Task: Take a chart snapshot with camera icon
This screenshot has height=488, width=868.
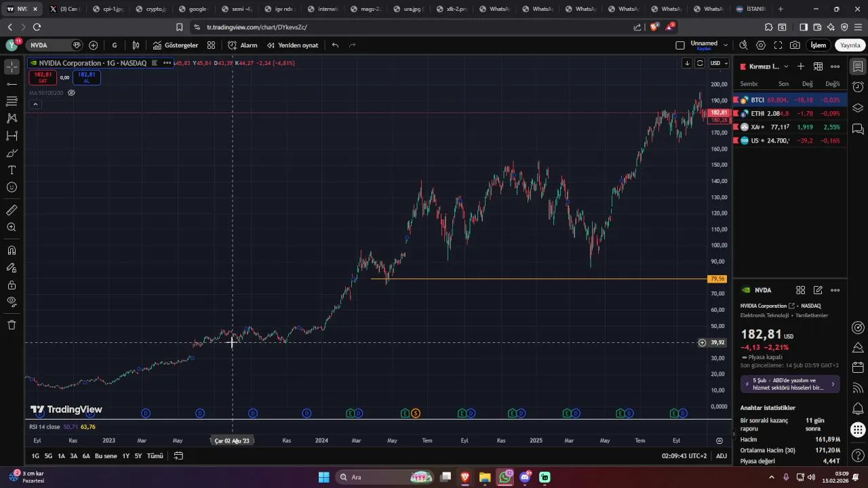Action: [x=795, y=45]
